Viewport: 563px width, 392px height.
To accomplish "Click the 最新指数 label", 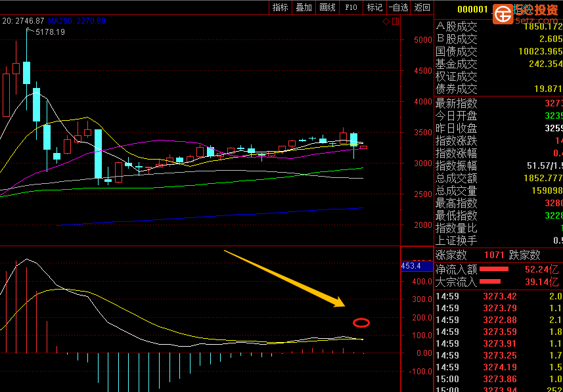I will pos(457,103).
